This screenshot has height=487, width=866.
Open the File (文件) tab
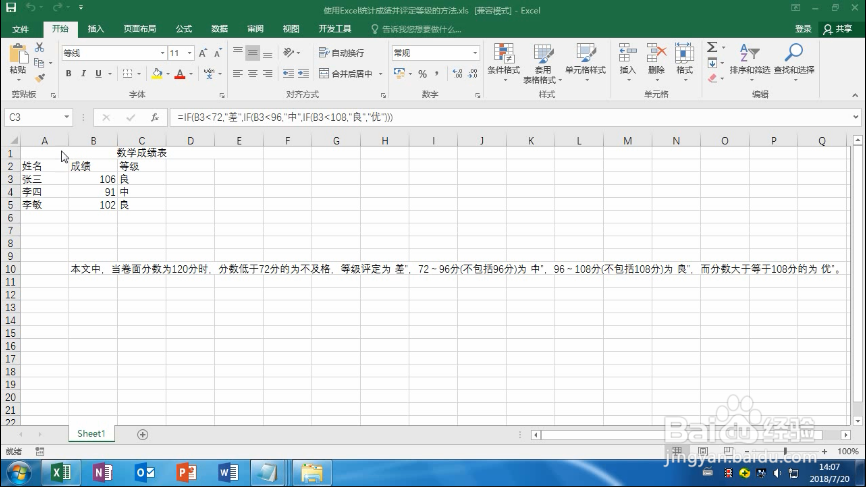(x=20, y=29)
